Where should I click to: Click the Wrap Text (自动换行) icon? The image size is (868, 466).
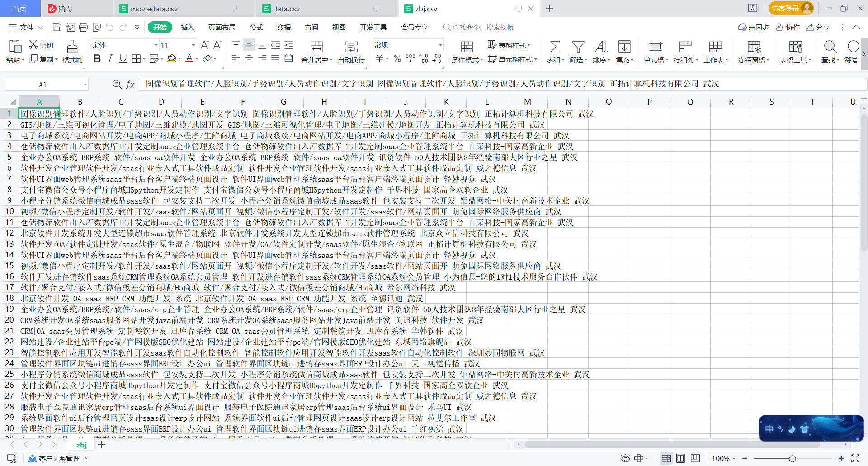351,46
